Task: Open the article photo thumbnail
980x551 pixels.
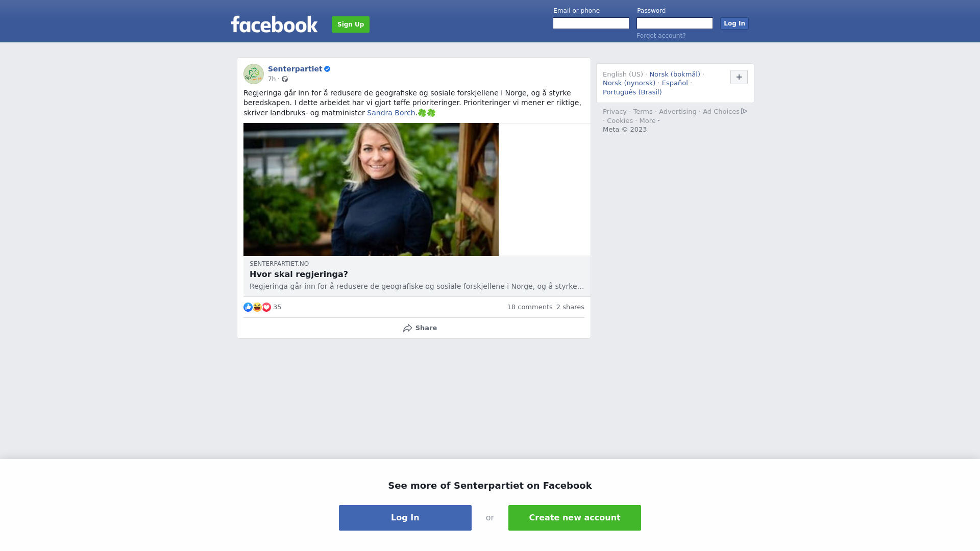Action: point(371,189)
